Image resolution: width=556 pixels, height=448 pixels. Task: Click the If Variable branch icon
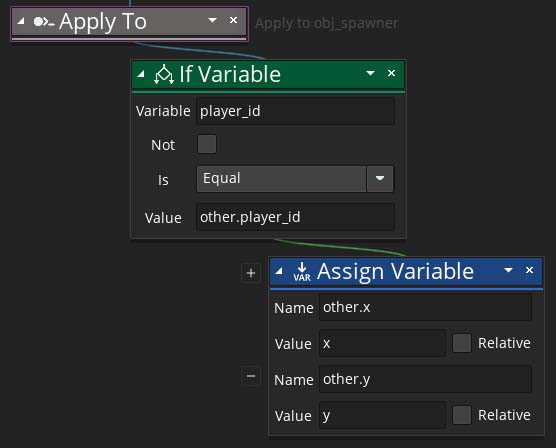pos(164,74)
